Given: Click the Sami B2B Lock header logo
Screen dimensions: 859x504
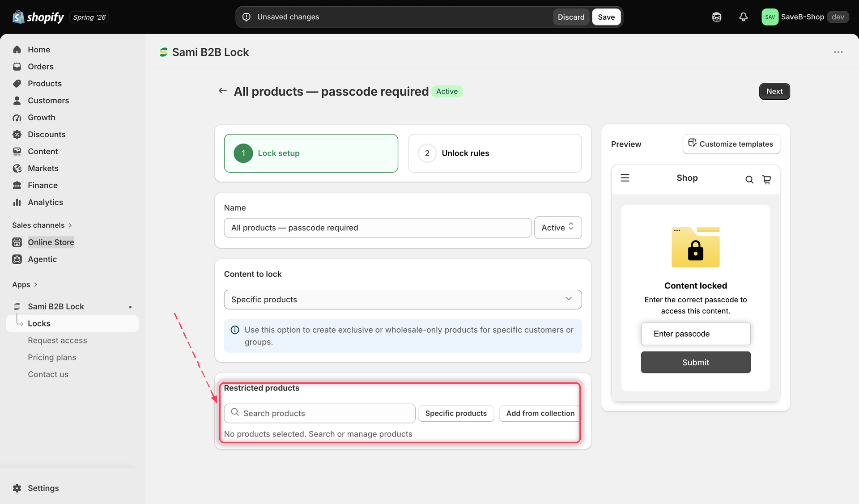Looking at the screenshot, I should click(x=164, y=52).
